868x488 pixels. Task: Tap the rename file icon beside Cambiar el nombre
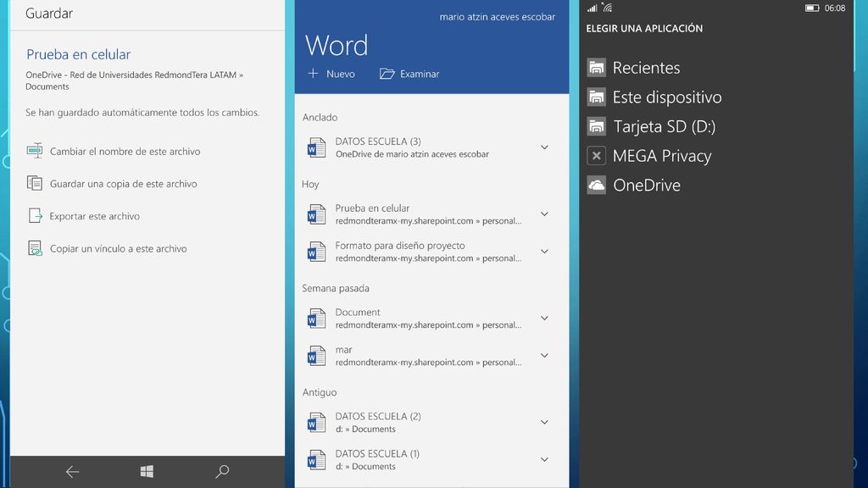pyautogui.click(x=35, y=151)
